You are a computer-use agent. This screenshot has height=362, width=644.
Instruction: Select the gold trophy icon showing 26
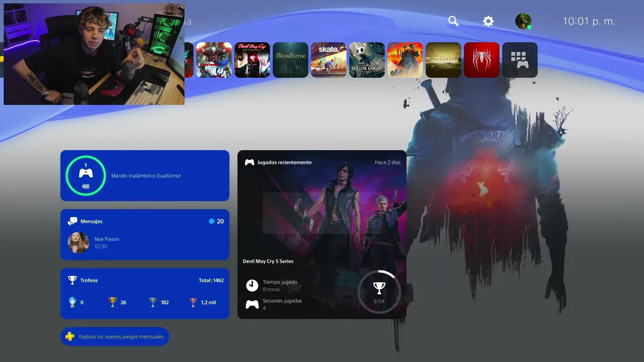pos(112,302)
